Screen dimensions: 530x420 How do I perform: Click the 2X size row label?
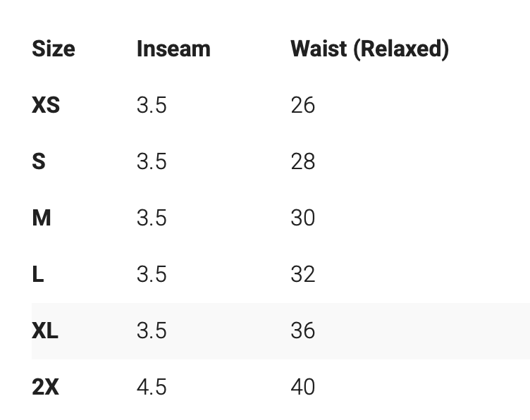tap(45, 387)
